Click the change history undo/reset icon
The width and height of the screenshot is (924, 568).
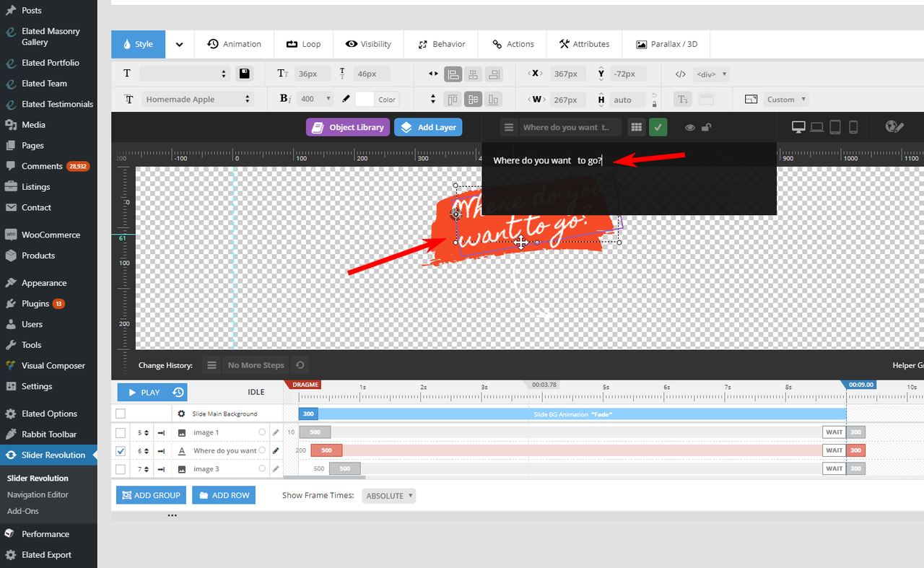[x=300, y=365]
